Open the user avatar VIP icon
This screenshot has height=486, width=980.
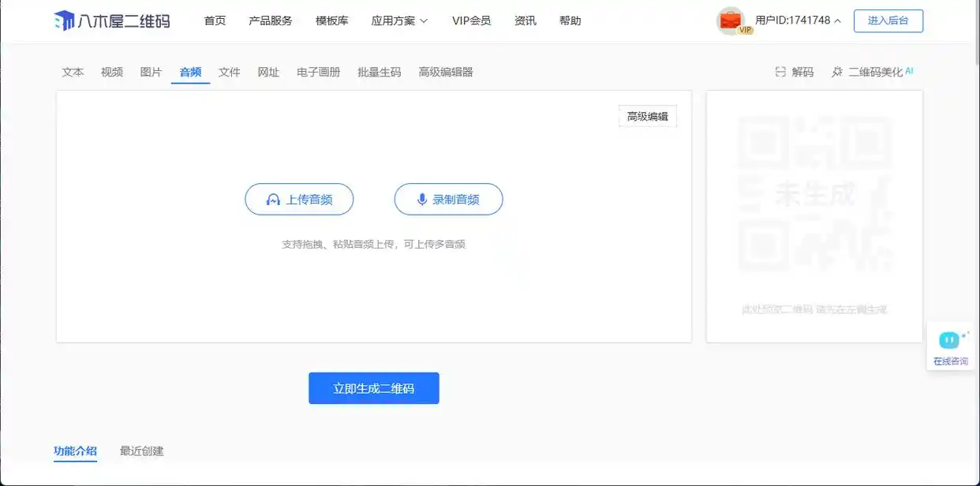731,21
